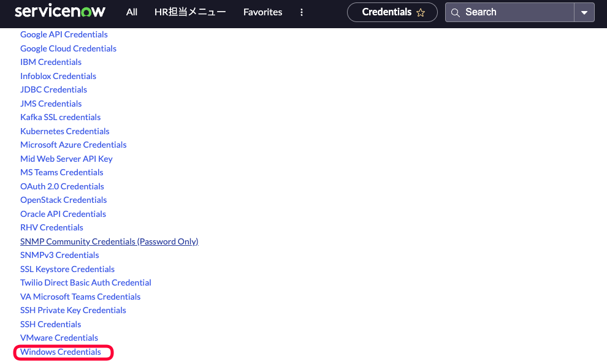
Task: Open Twilio Direct Basic Auth Credential
Action: [86, 282]
